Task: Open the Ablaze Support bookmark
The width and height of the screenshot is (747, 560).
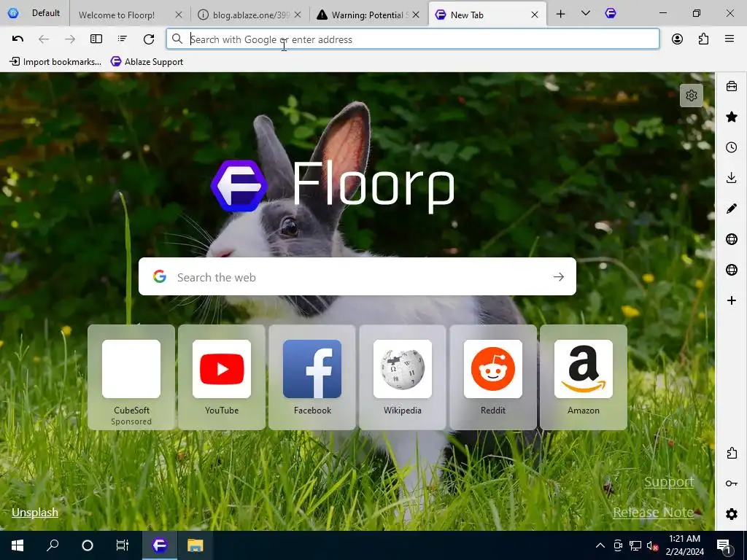Action: coord(147,61)
